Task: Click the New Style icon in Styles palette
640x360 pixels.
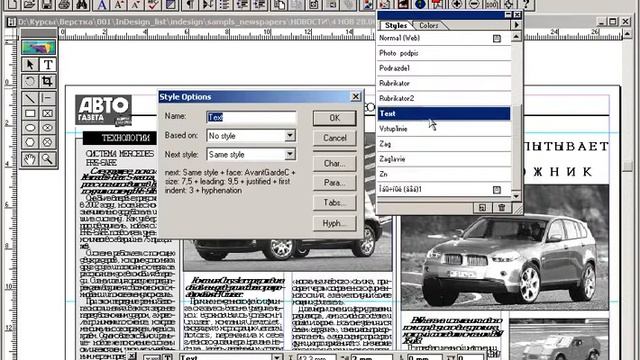Action: pyautogui.click(x=482, y=208)
